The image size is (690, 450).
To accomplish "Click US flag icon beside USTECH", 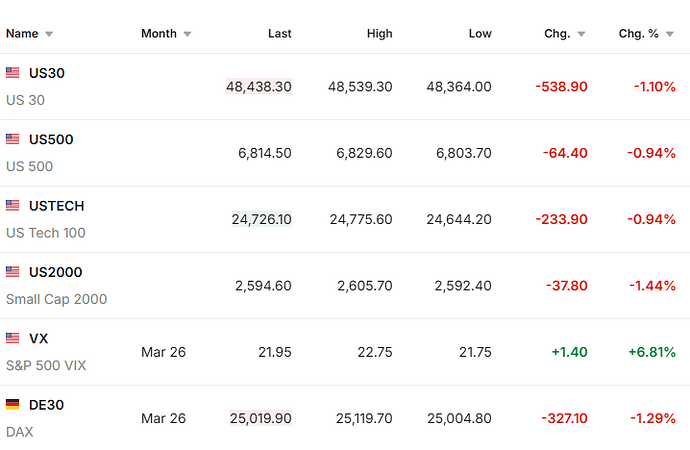I will [12, 205].
